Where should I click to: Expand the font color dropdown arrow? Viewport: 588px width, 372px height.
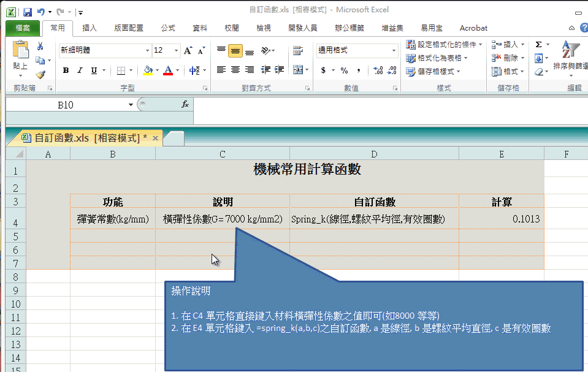(x=177, y=70)
